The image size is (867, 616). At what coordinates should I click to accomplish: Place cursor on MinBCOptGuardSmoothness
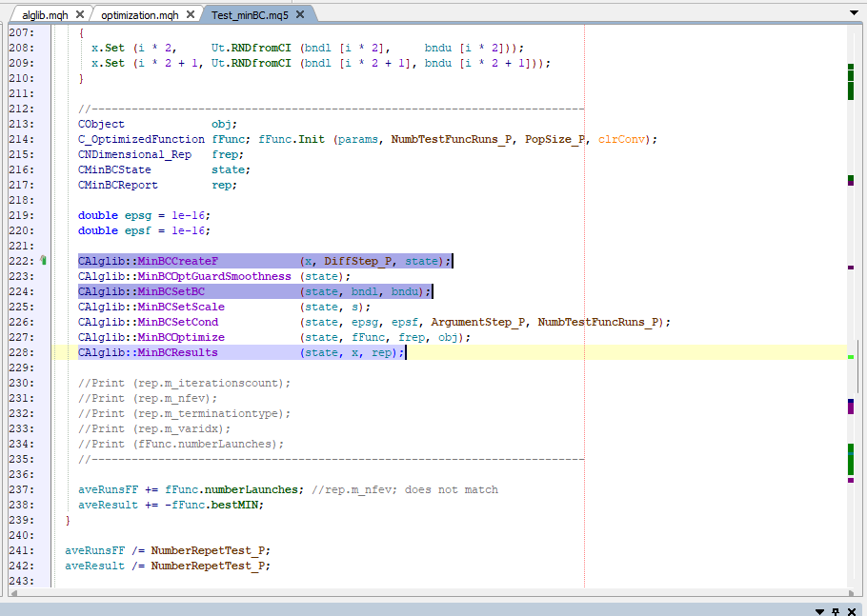(214, 276)
